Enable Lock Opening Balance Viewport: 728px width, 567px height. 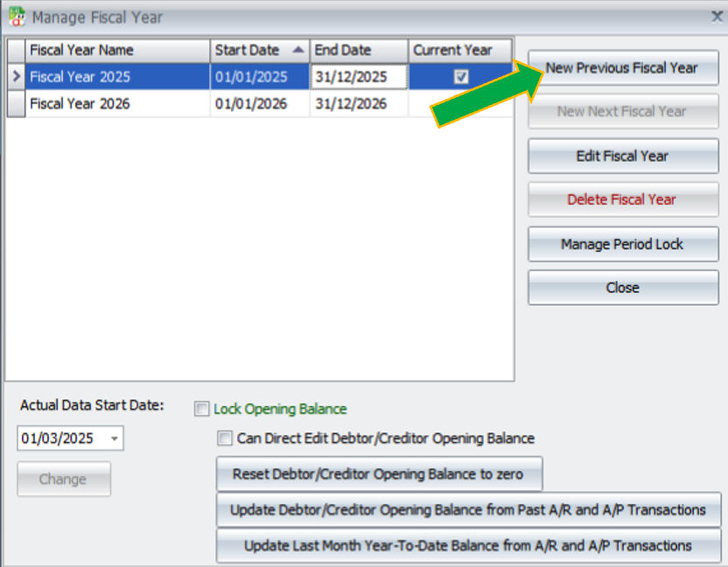coord(201,409)
